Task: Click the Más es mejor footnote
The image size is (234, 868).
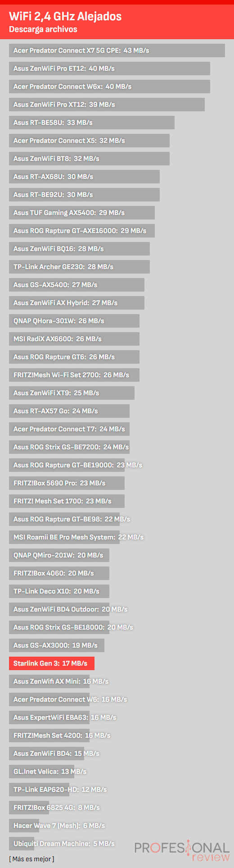Action: 31,859
